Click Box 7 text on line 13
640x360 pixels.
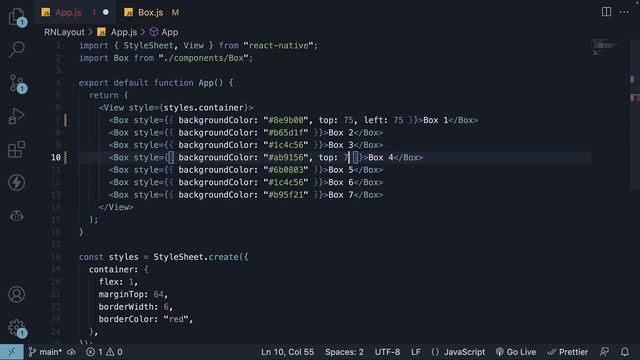341,195
